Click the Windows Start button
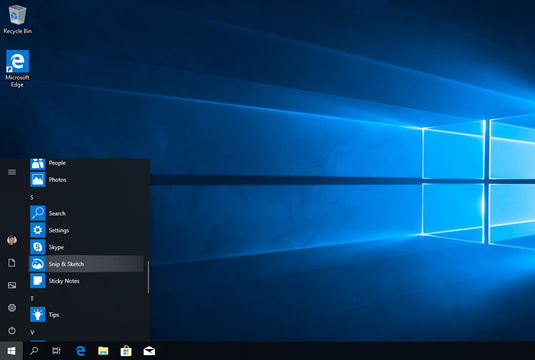The height and width of the screenshot is (360, 535). (x=11, y=351)
